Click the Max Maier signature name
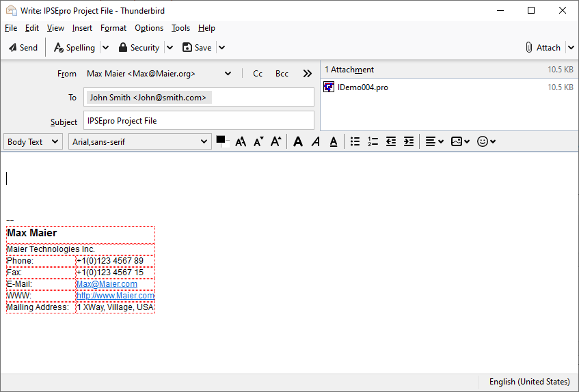The height and width of the screenshot is (392, 579). [31, 233]
